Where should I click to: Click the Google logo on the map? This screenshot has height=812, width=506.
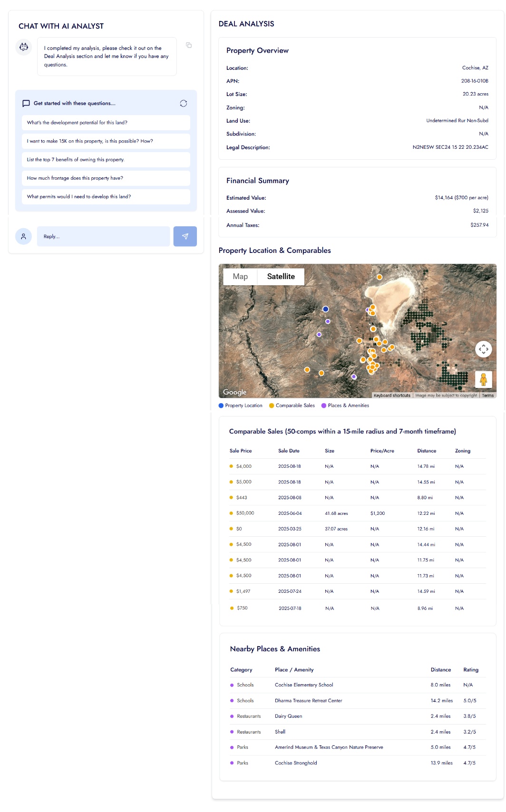[x=235, y=392]
